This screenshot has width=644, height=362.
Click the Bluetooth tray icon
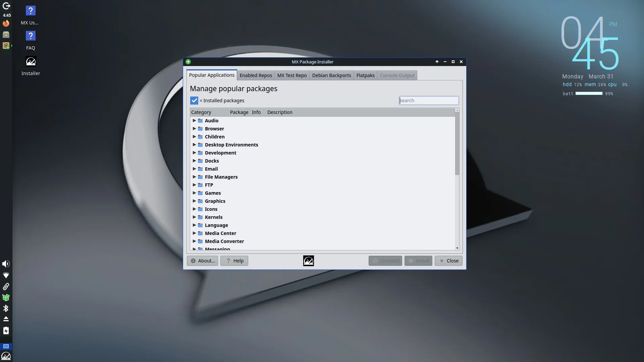point(6,308)
